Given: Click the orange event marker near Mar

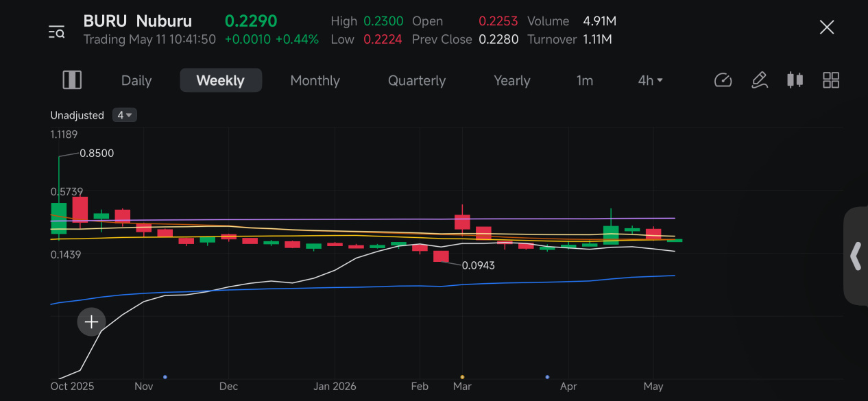Looking at the screenshot, I should point(462,376).
